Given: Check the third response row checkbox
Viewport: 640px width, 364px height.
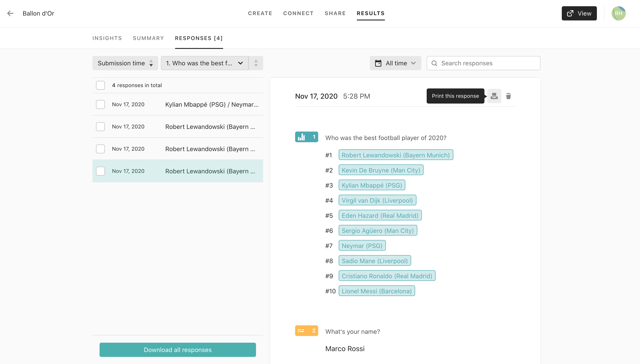Looking at the screenshot, I should 100,149.
